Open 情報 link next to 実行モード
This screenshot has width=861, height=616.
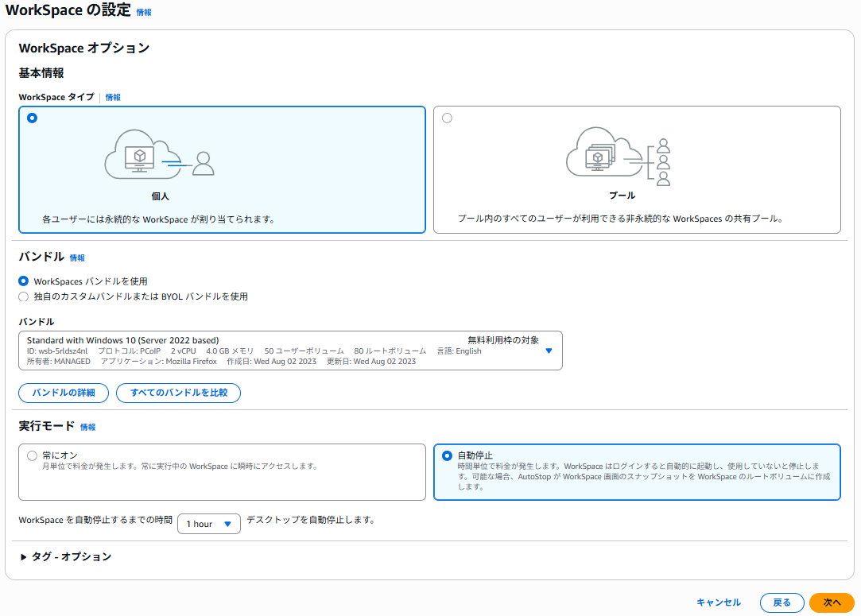pyautogui.click(x=87, y=428)
